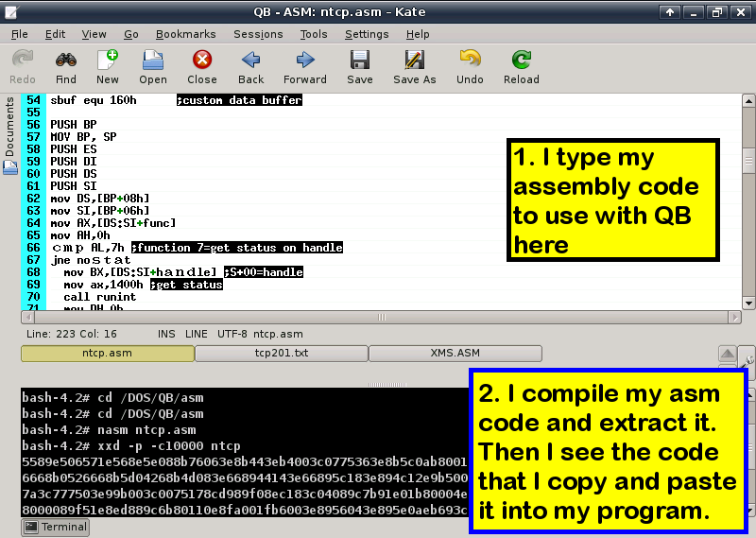
Task: Click the Find binoculars icon
Action: (x=65, y=66)
